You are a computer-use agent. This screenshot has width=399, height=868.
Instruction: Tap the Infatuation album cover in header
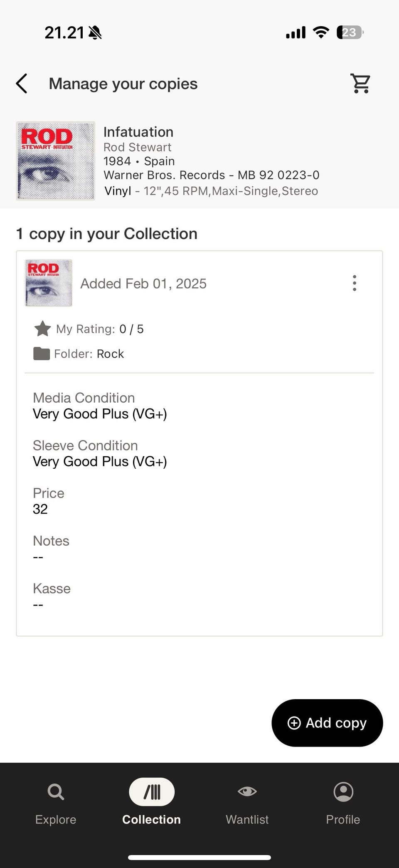[56, 161]
